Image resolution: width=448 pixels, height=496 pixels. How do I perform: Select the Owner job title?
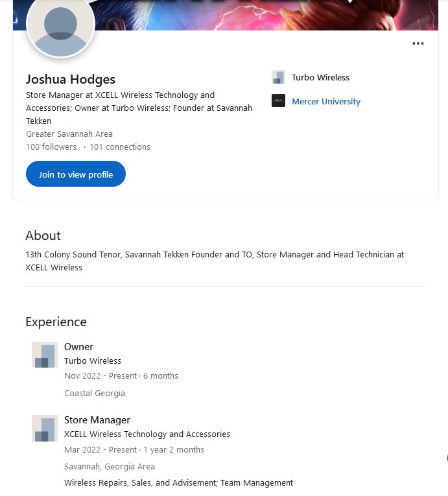79,347
